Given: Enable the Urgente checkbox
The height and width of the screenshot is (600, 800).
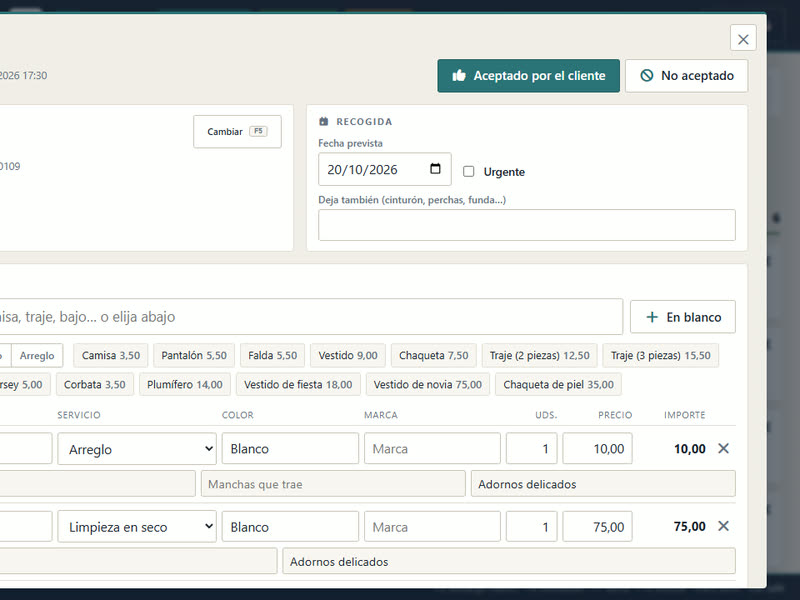Looking at the screenshot, I should coord(468,171).
